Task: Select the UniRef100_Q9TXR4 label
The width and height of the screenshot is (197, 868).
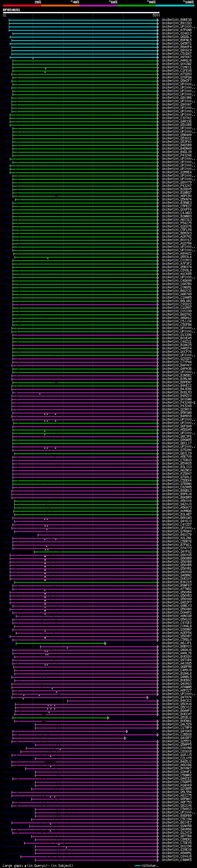Action: click(x=177, y=660)
